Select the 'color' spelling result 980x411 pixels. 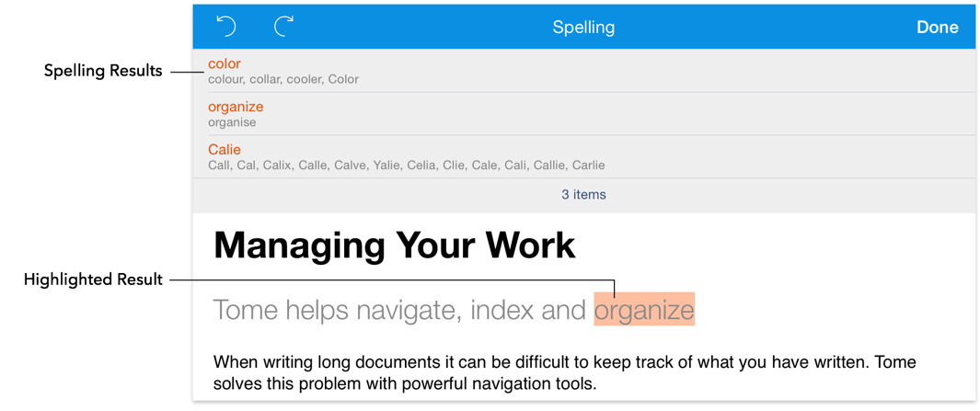pyautogui.click(x=225, y=63)
